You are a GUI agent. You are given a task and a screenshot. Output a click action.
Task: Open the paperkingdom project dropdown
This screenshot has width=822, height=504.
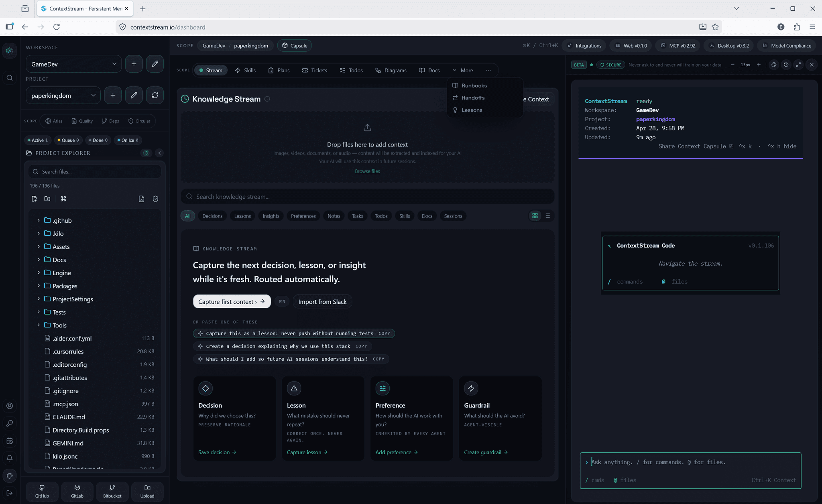[x=63, y=96]
